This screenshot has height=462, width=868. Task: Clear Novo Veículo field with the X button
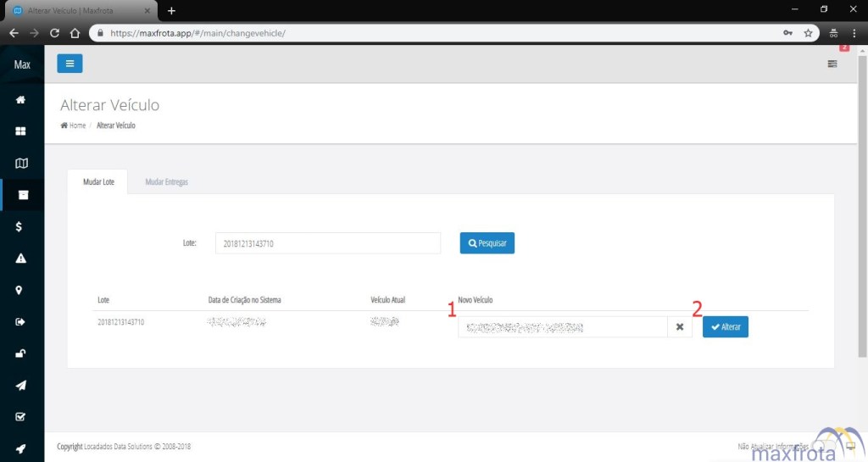[x=680, y=327]
